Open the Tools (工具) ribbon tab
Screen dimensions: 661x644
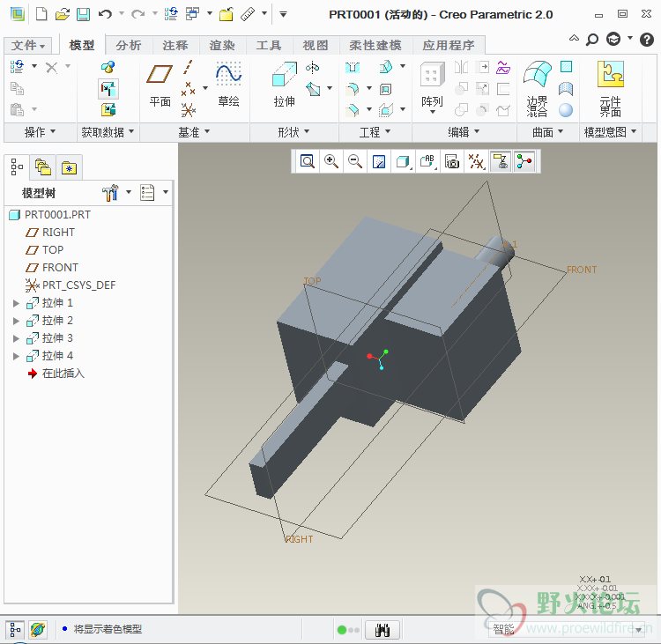[269, 45]
